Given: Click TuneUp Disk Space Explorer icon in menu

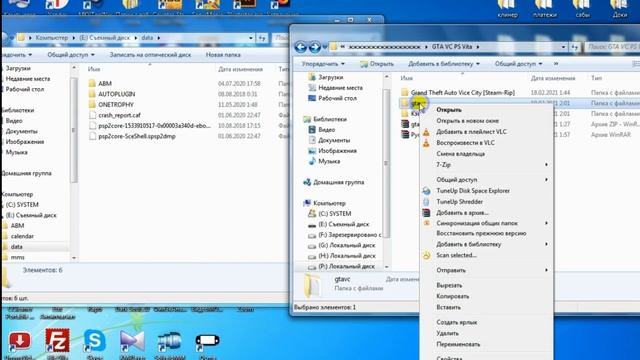Looking at the screenshot, I should pos(426,191).
